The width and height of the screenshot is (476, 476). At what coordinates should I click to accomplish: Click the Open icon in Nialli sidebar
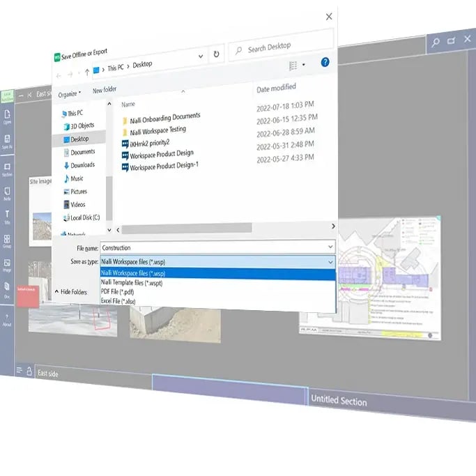7,117
